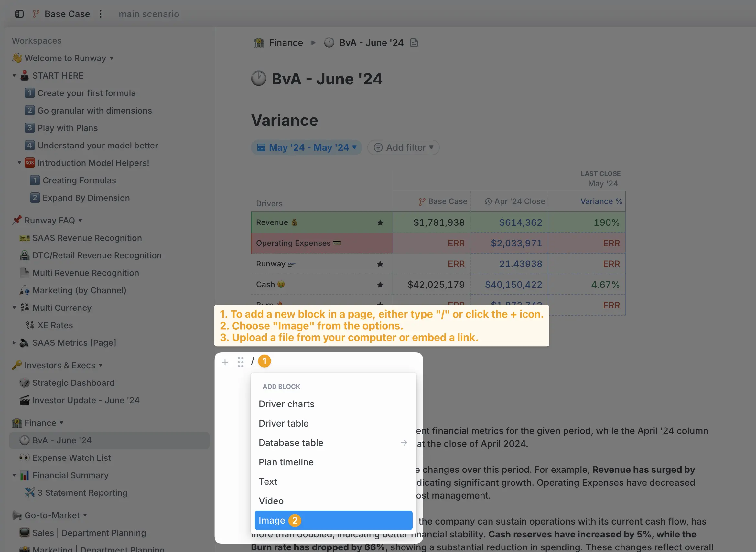The width and height of the screenshot is (756, 552).
Task: Click the star icon in Runway row
Action: coord(380,264)
